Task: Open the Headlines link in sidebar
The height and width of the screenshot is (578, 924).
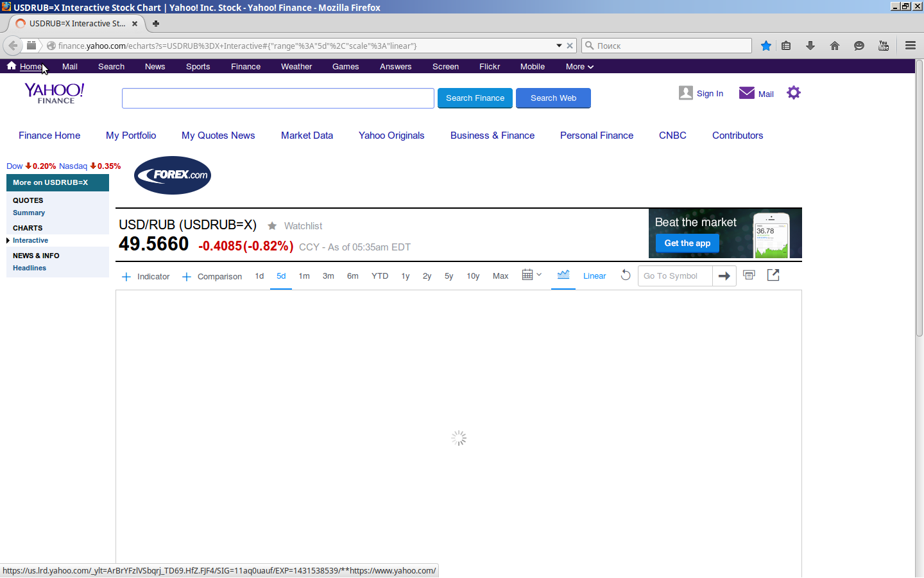Action: [30, 268]
